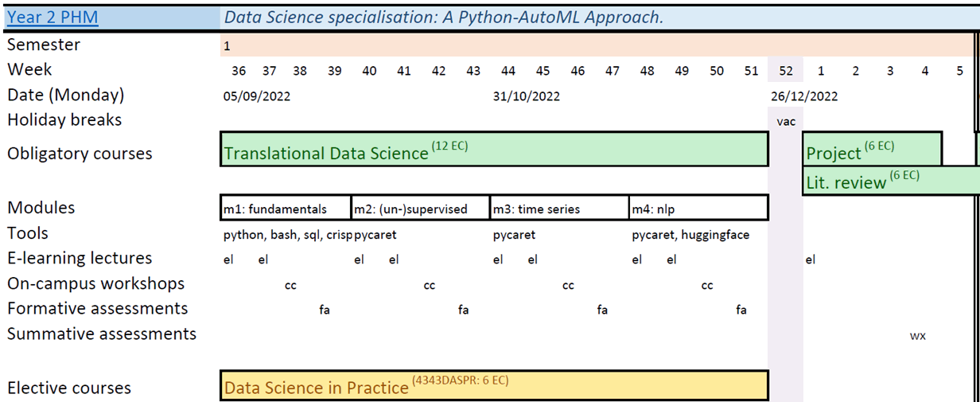980x402 pixels.
Task: Select the m4: nlp module cell
Action: (x=698, y=209)
